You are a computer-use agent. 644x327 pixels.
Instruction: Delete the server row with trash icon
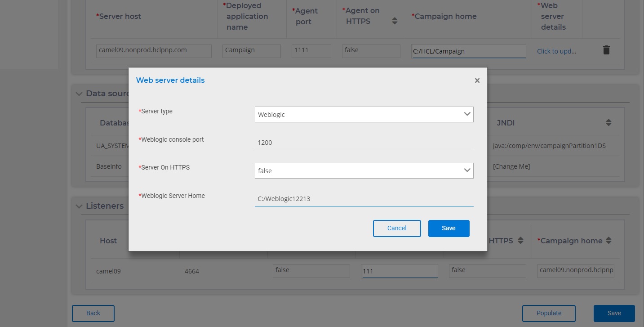[x=606, y=50]
